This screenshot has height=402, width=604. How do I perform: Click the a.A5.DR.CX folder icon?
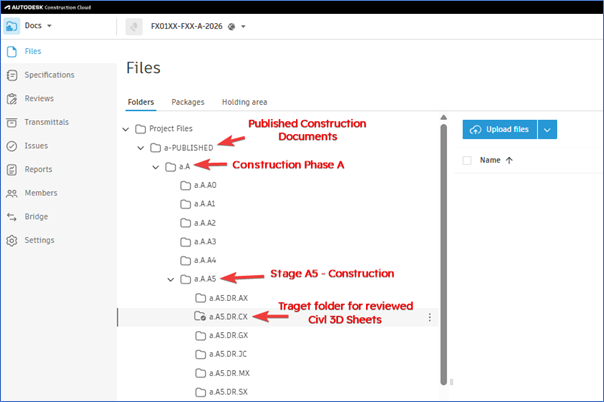[x=200, y=316]
